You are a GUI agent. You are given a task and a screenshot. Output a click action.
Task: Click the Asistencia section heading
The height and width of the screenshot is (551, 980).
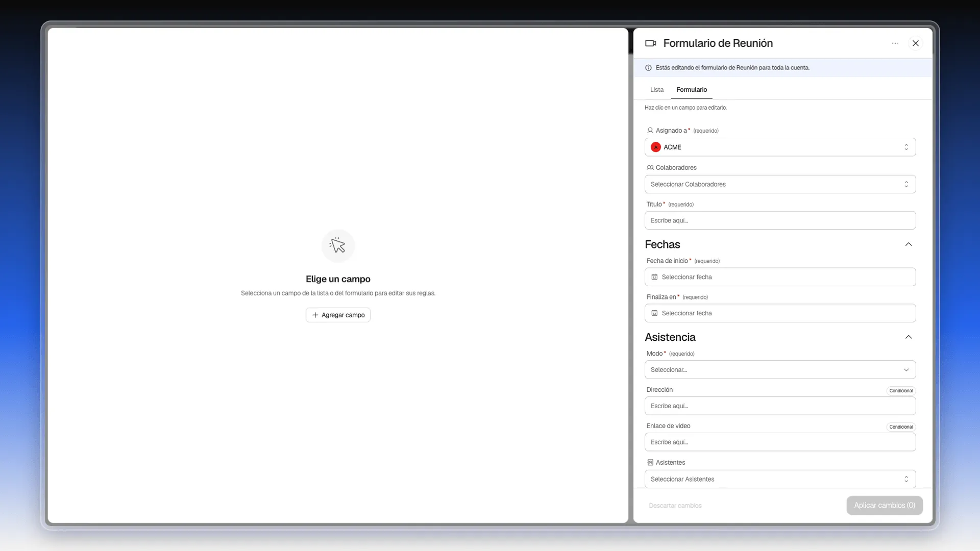coord(670,337)
